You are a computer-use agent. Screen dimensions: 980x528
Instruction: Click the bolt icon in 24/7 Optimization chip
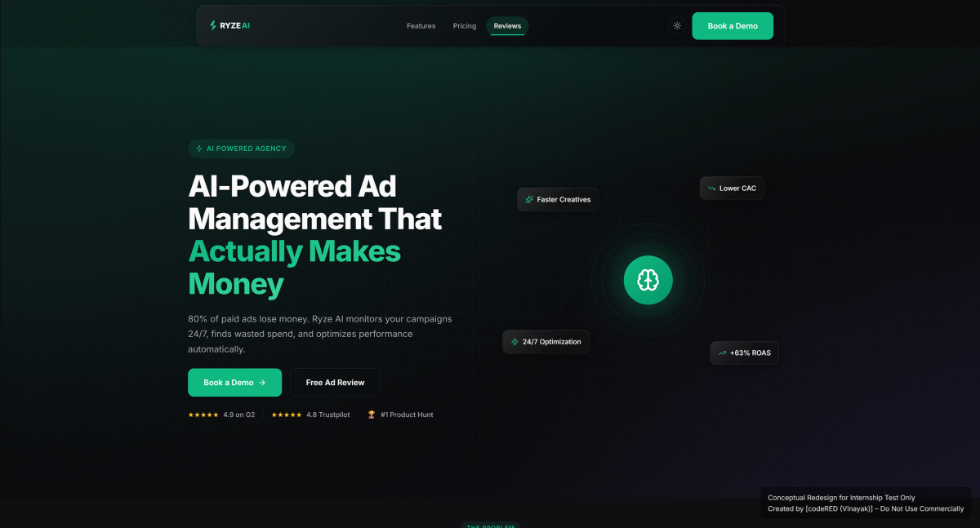pos(514,342)
